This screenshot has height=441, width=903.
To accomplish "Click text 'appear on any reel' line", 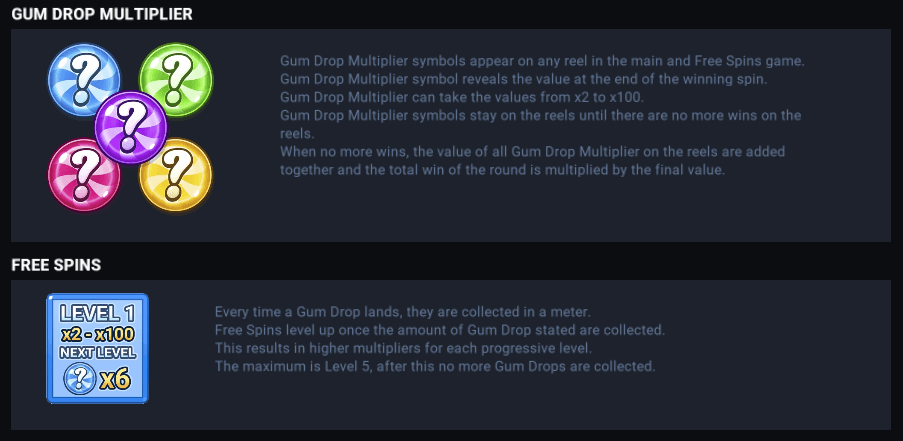I will click(542, 61).
